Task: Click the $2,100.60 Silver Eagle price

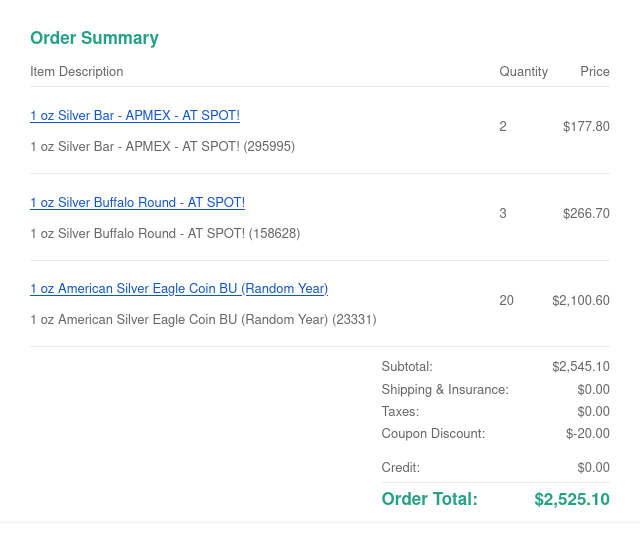Action: click(581, 300)
